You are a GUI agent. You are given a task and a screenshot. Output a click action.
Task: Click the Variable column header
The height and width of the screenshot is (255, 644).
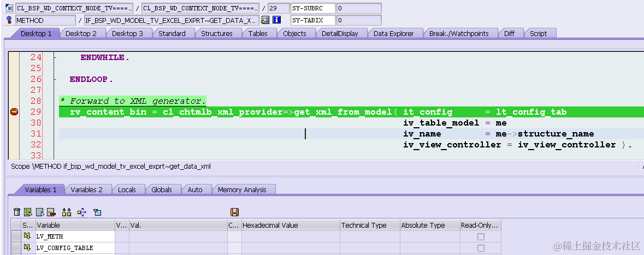click(x=75, y=225)
